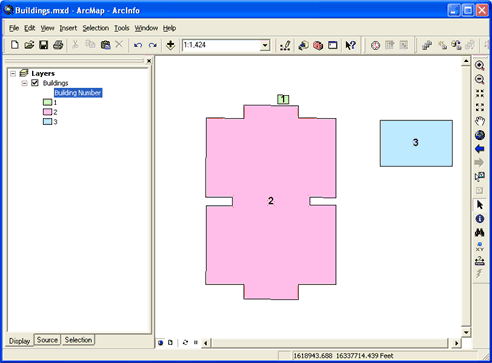
Task: Switch to the Source tab
Action: pyautogui.click(x=47, y=340)
